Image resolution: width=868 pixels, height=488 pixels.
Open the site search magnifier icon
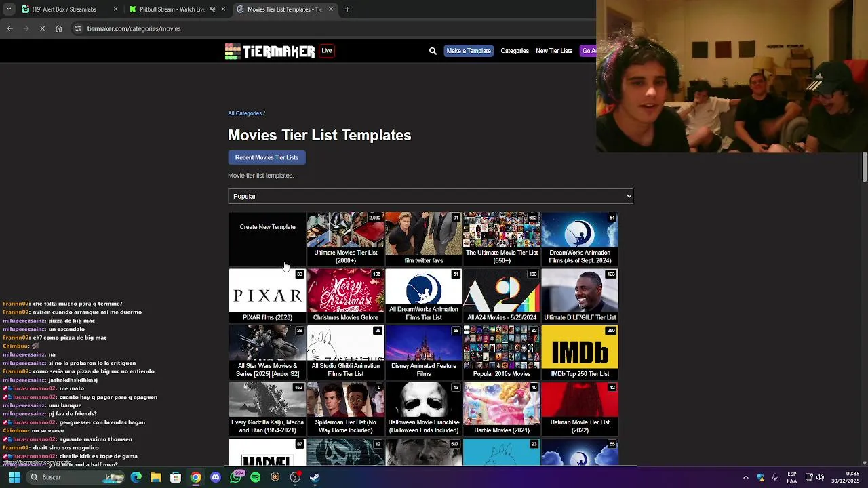[x=433, y=51]
